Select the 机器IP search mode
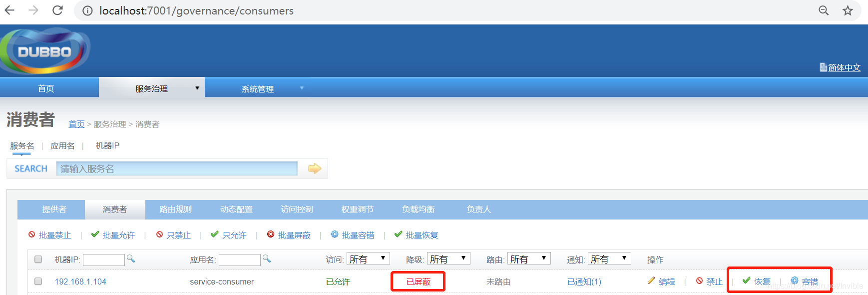This screenshot has height=295, width=868. point(107,145)
